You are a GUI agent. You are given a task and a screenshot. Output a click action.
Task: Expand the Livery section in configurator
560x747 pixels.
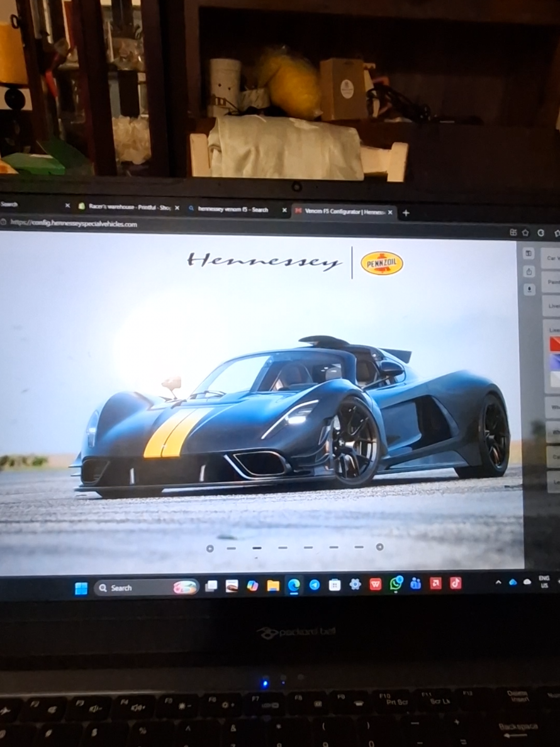coord(551,305)
